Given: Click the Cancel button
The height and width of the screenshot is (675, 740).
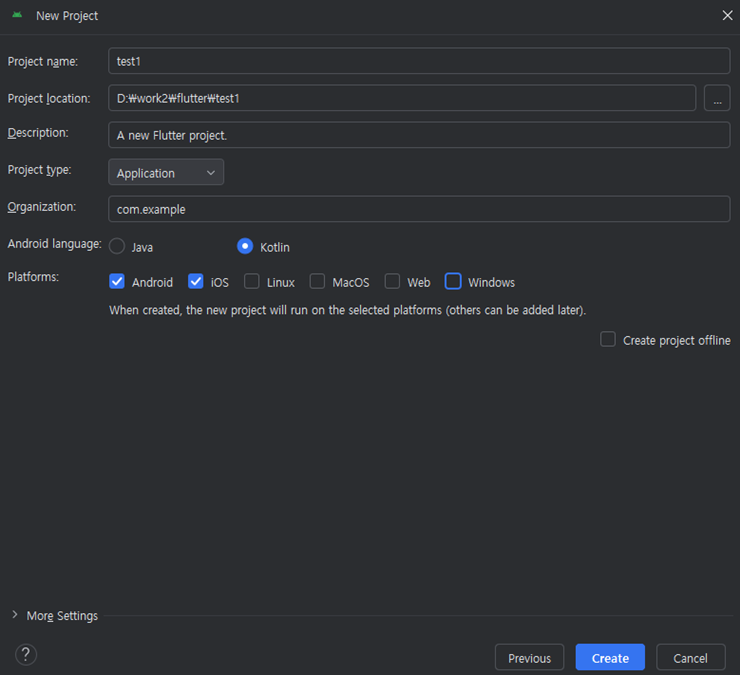Looking at the screenshot, I should 691,658.
